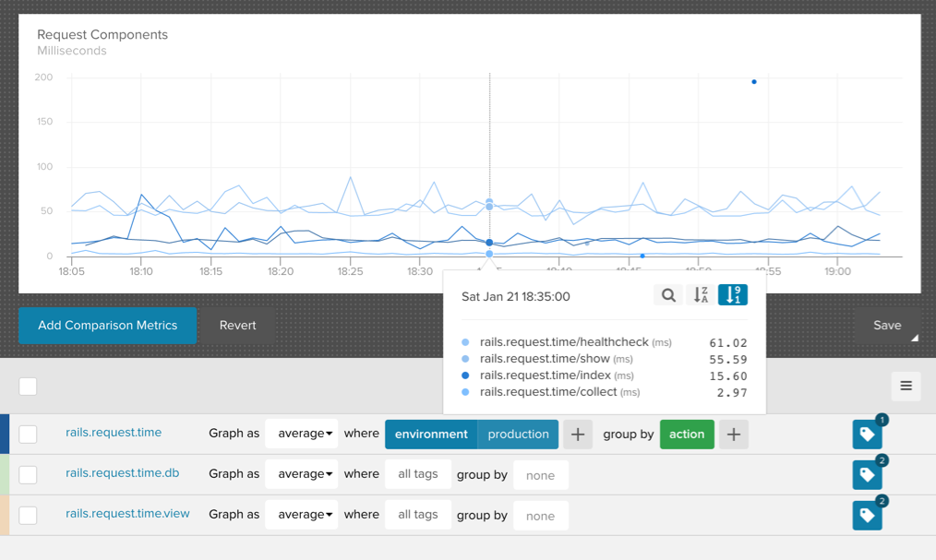Open average dropdown for rails.request.time

(301, 434)
